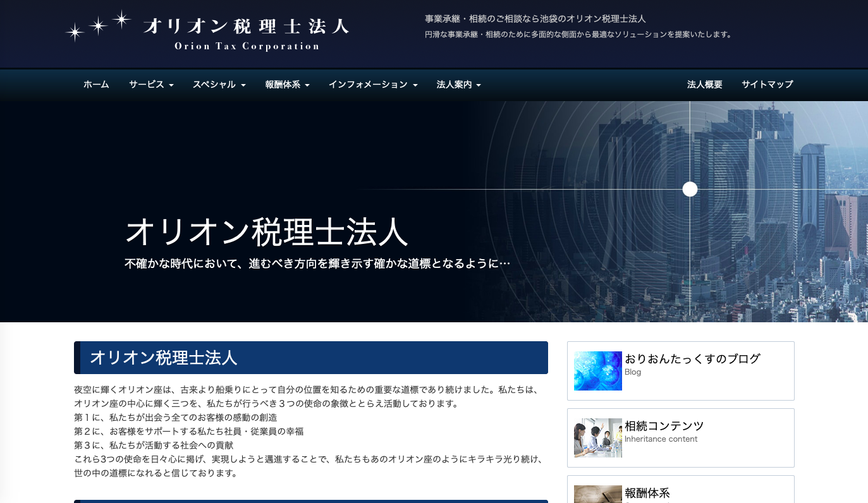Click the オリオン税理士法人 section heading bar
This screenshot has width=868, height=503.
[x=311, y=358]
